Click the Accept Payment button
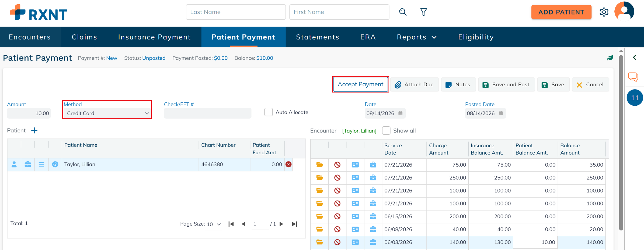Image resolution: width=644 pixels, height=250 pixels. tap(360, 84)
